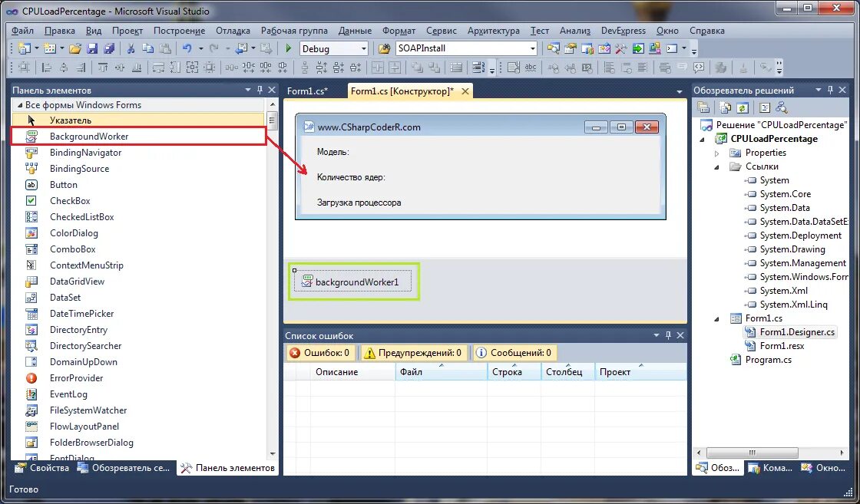Viewport: 860px width, 504px height.
Task: Collapse the Form1.cs node in Solution Explorer
Action: pos(717,319)
